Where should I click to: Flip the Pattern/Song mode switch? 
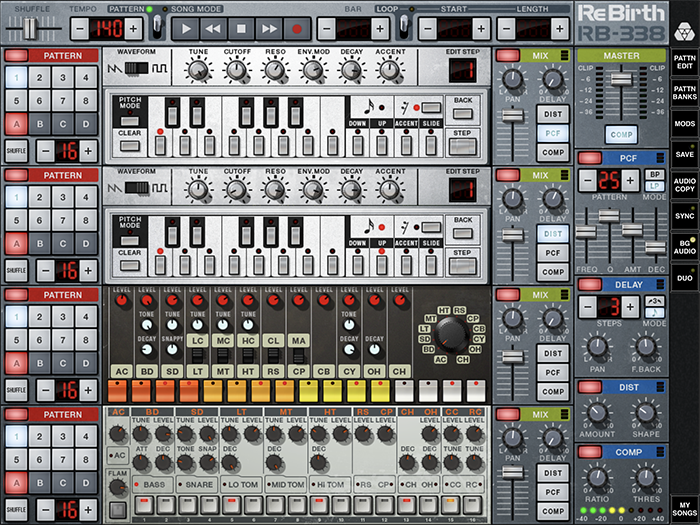(157, 27)
